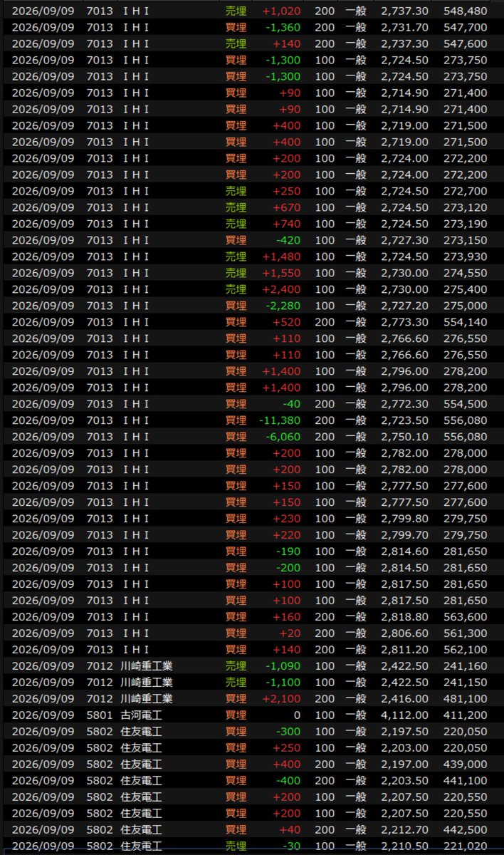Select the price 2,416.00

coord(405,699)
